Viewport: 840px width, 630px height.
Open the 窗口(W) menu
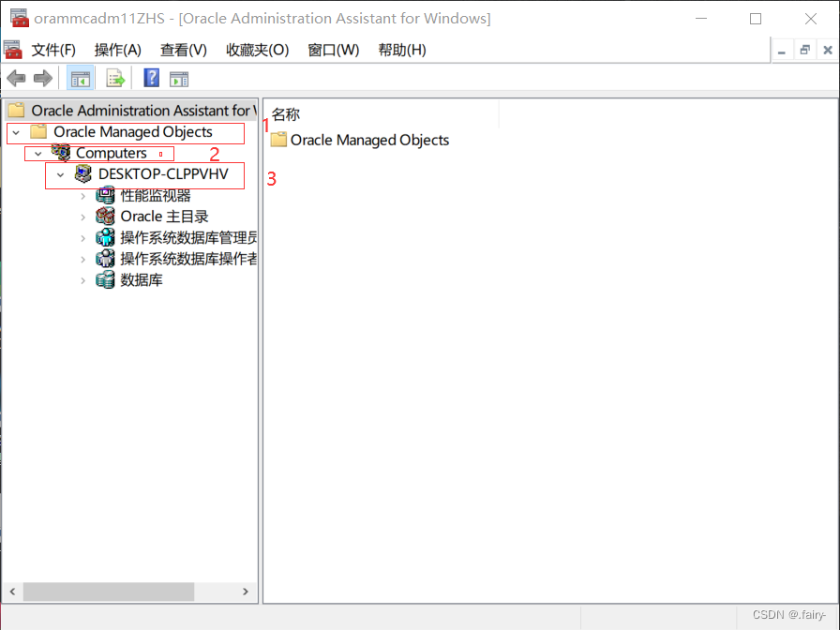(334, 50)
